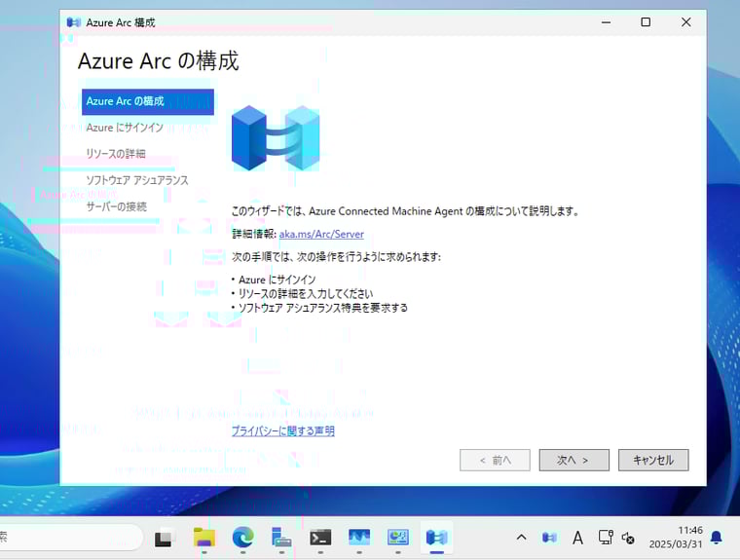Close the Azure Arc 構成 window

[685, 22]
